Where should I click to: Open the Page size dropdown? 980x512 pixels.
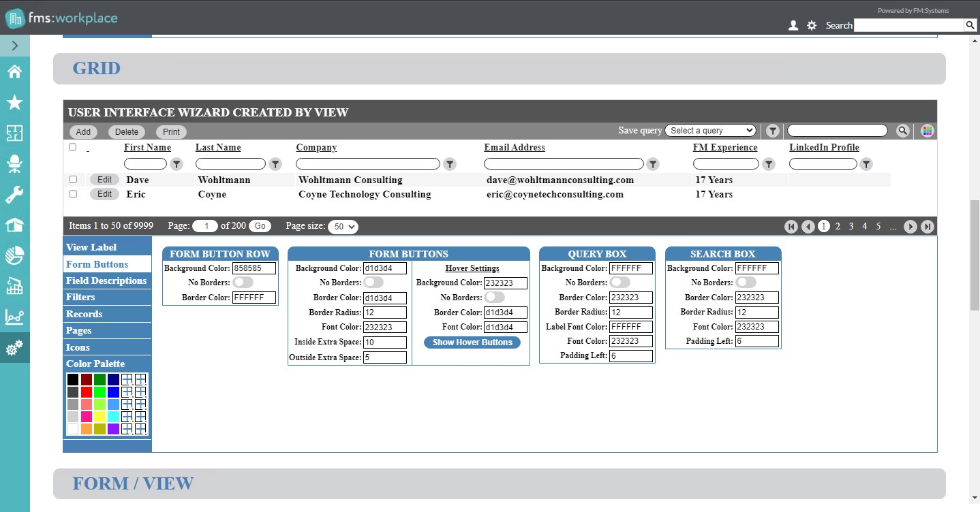tap(343, 227)
